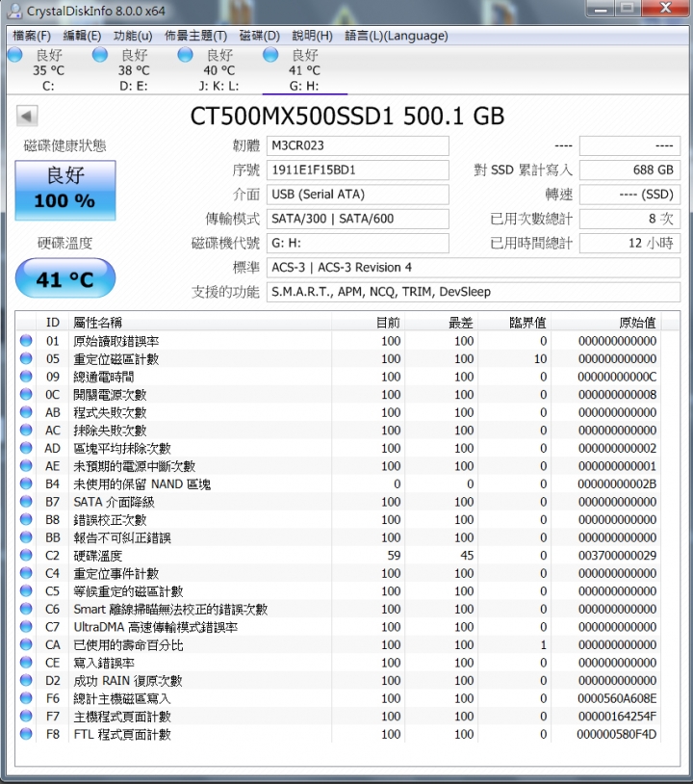Open the 檔案(F) menu
Image resolution: width=693 pixels, height=784 pixels.
coord(32,36)
